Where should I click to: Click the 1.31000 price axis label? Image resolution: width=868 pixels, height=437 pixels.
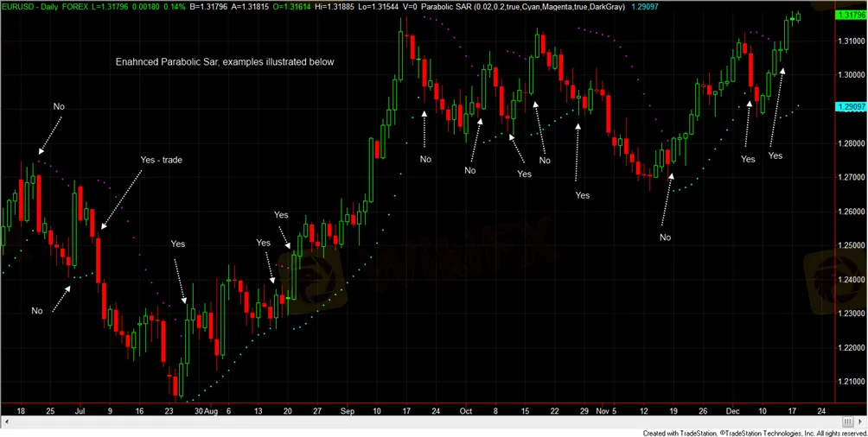(851, 41)
